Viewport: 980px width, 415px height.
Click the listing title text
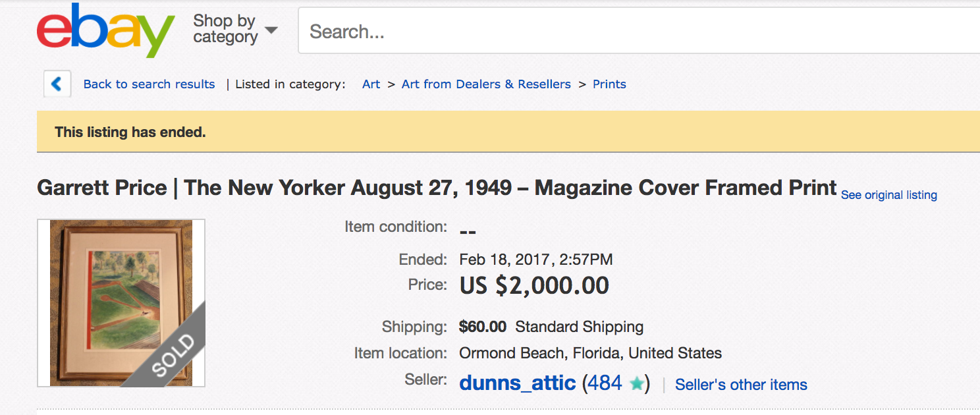point(437,188)
